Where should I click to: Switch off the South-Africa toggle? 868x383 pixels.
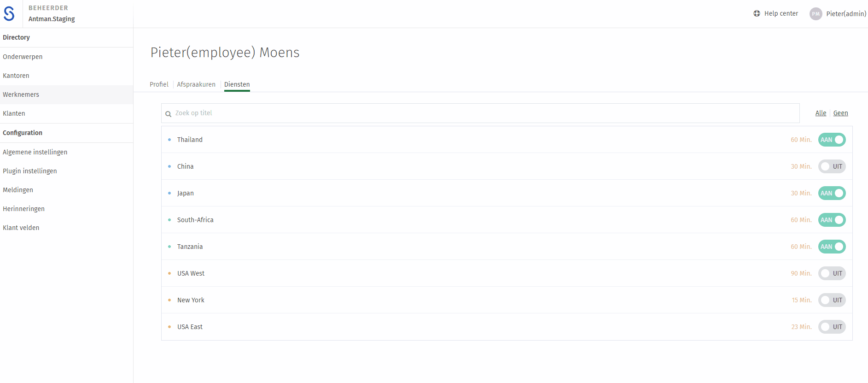point(832,220)
